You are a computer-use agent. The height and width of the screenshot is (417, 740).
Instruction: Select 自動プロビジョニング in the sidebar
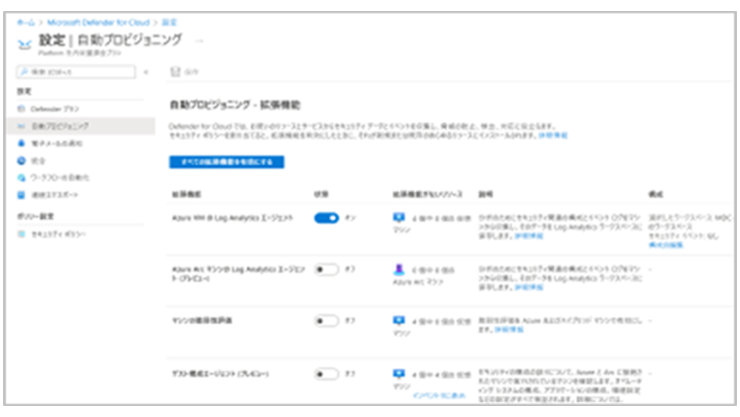(x=81, y=126)
